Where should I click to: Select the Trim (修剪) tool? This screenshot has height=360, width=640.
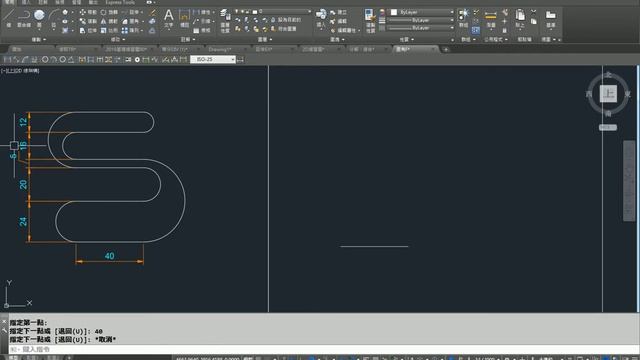click(x=131, y=12)
